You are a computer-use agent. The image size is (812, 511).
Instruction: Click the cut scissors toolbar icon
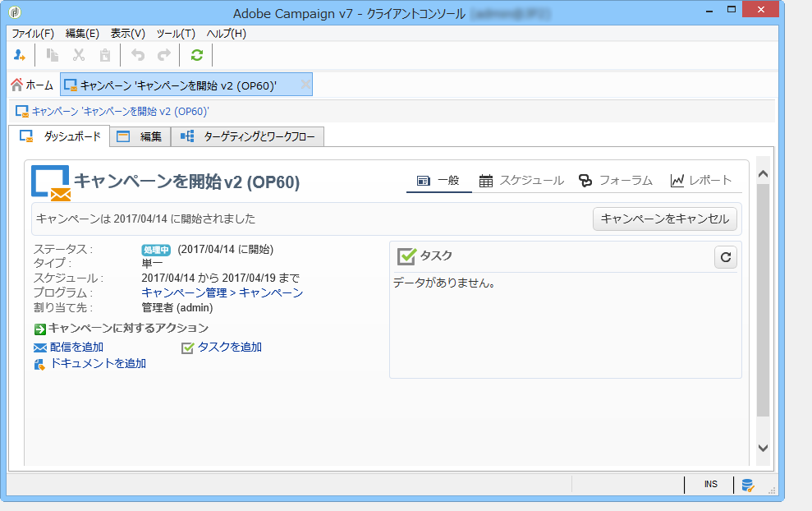pyautogui.click(x=79, y=55)
